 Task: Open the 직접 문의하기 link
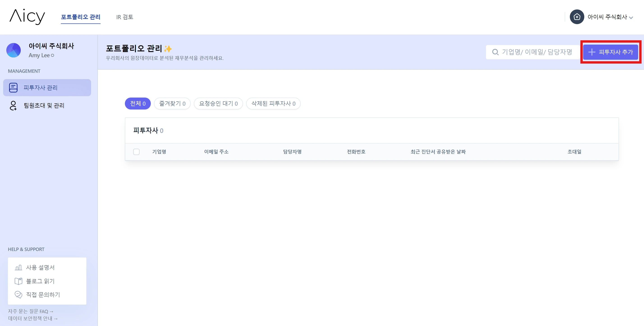[43, 295]
